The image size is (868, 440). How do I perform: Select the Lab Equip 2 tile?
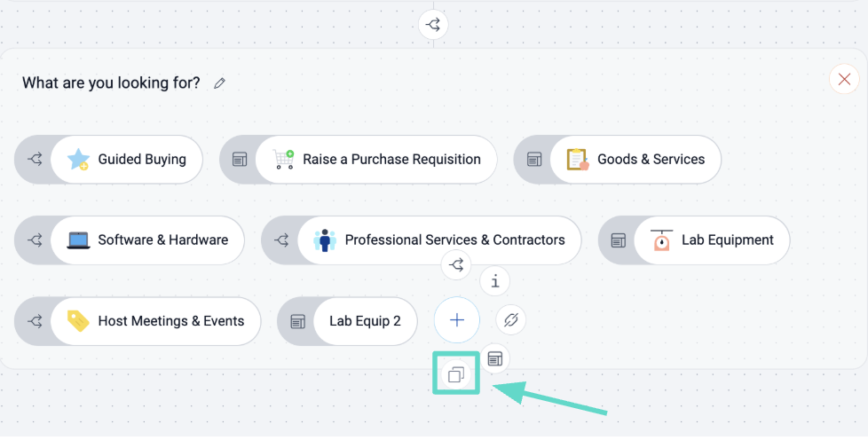364,321
